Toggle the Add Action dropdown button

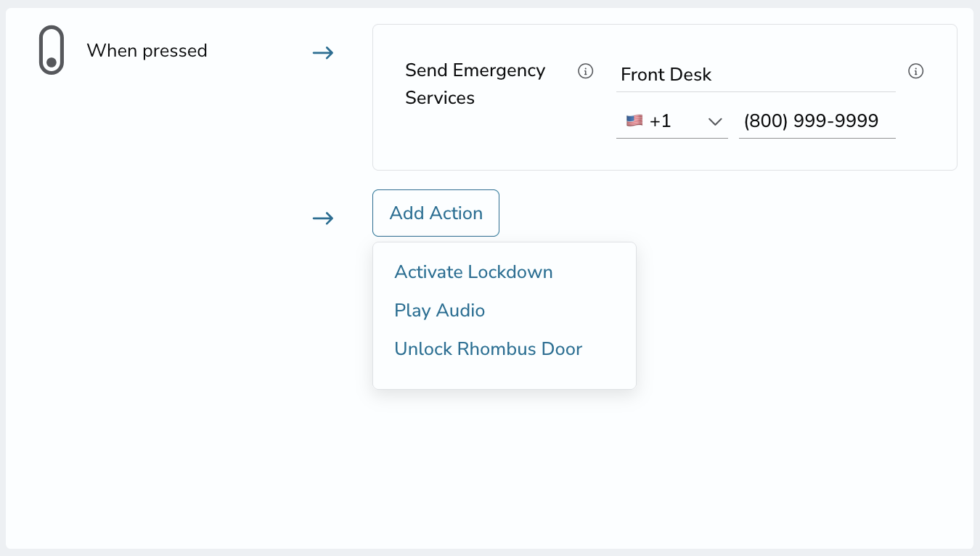436,213
